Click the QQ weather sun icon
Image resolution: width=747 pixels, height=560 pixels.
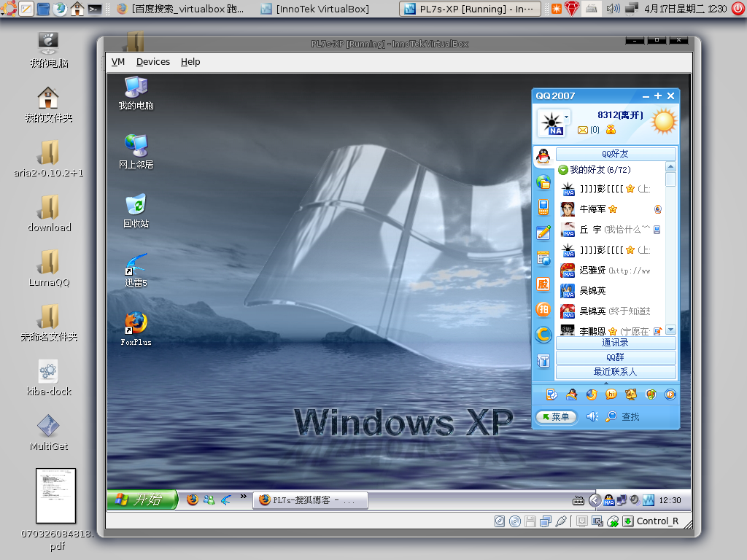coord(664,121)
